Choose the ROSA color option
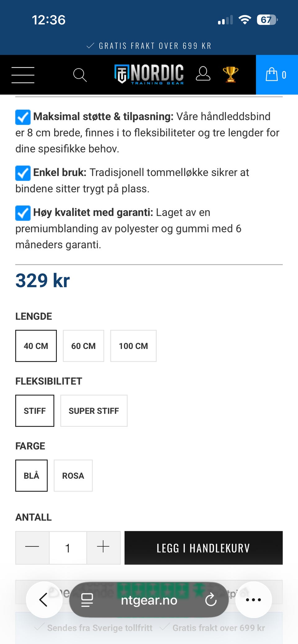Viewport: 298px width, 644px height. coord(73,475)
